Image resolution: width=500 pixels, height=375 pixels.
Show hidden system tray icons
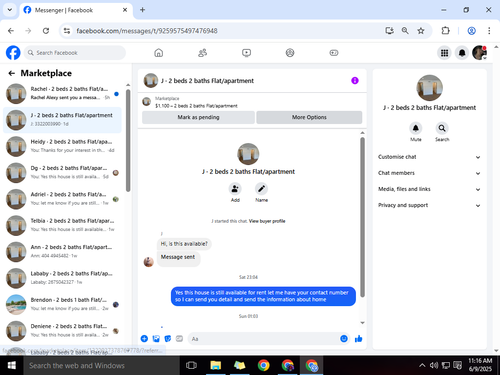(x=422, y=365)
